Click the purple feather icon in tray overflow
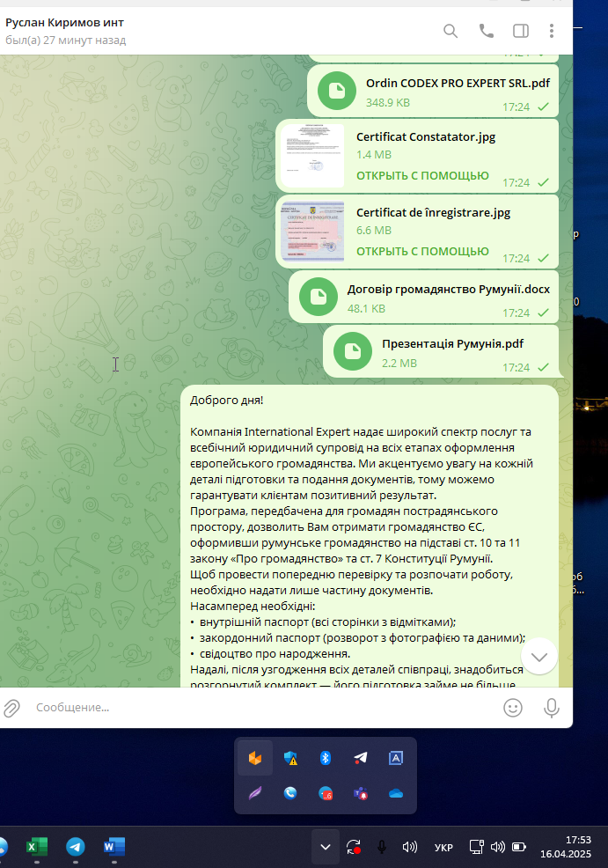 click(x=255, y=794)
